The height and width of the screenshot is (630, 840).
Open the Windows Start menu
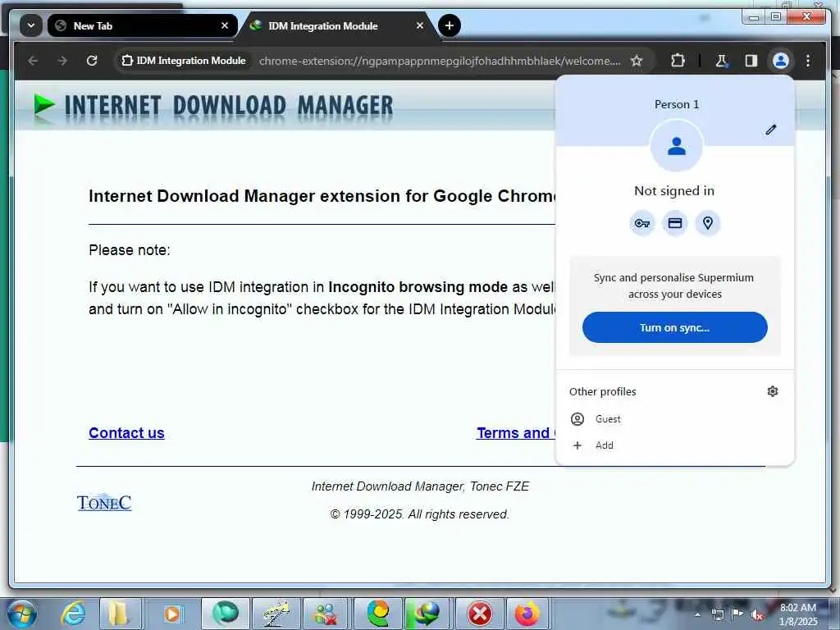point(22,614)
